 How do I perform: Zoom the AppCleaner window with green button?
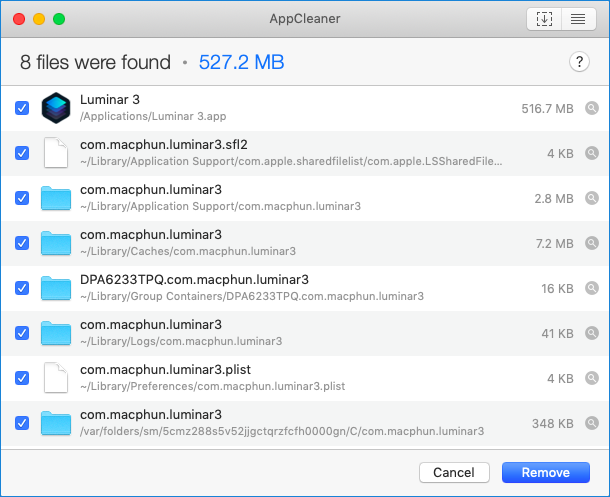tap(59, 19)
